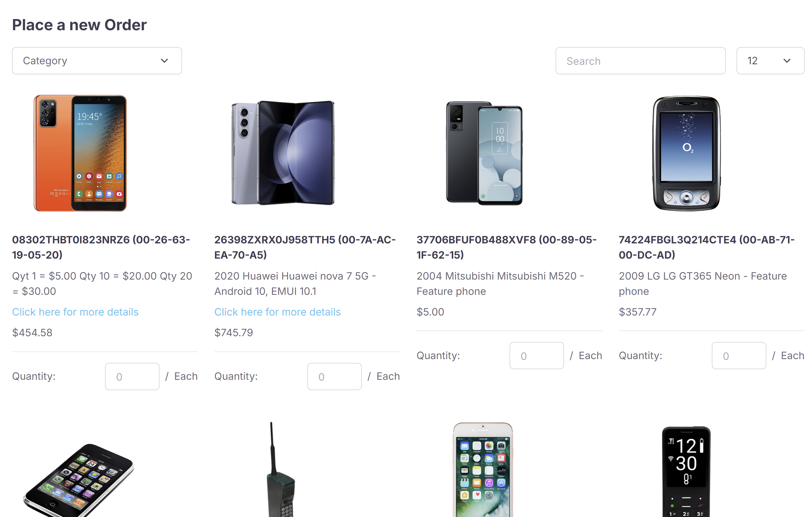This screenshot has width=812, height=517.
Task: Focus the Search input field
Action: [640, 61]
